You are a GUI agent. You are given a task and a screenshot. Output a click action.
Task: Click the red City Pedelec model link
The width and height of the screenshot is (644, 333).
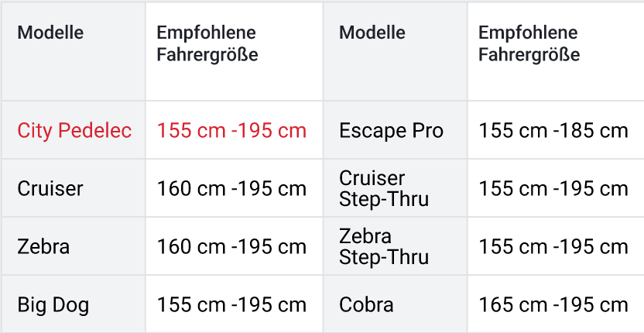74,130
